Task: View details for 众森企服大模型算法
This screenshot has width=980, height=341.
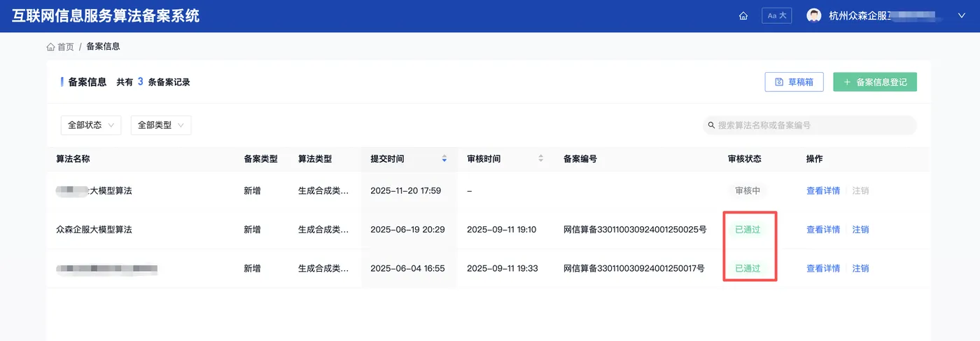Action: [823, 230]
